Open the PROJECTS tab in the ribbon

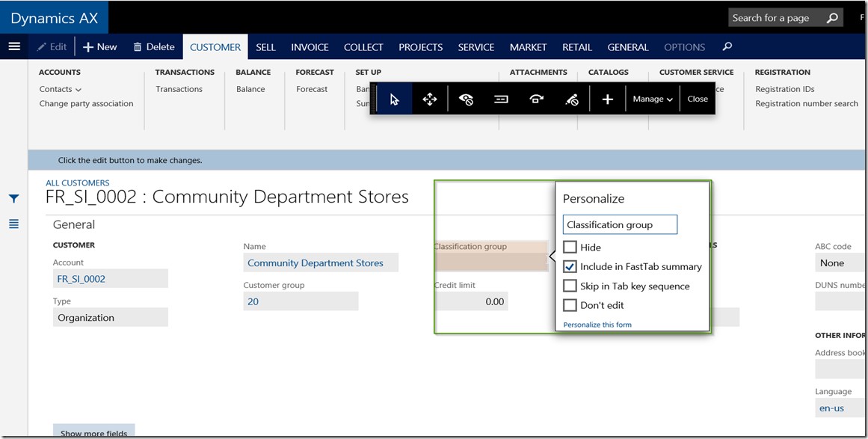(420, 46)
